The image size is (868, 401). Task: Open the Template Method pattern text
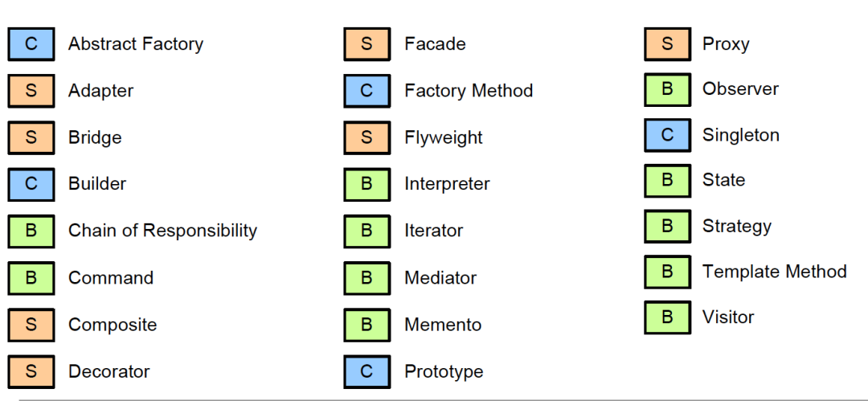(774, 272)
